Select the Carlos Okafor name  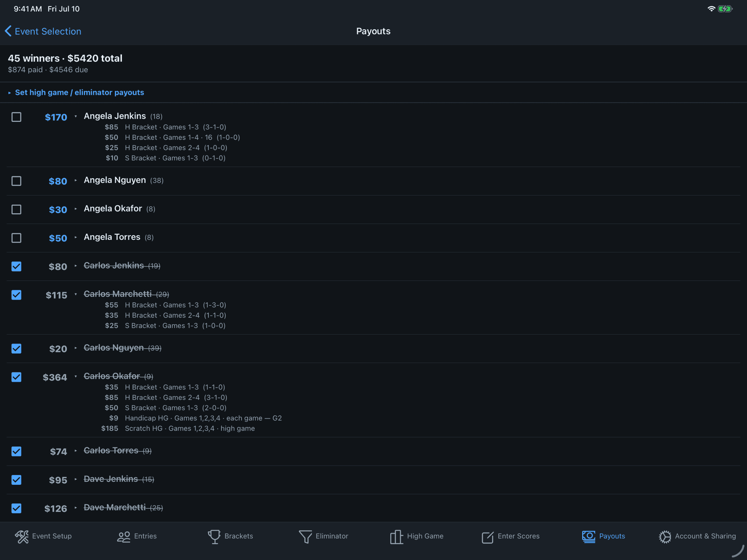point(112,376)
